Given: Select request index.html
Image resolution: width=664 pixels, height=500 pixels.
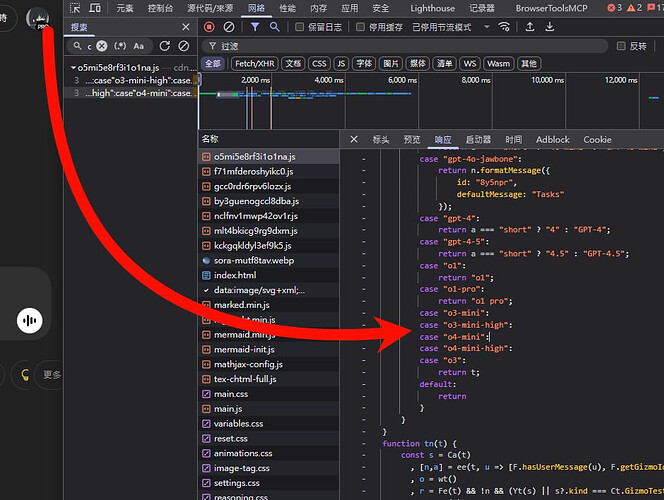Looking at the screenshot, I should click(268, 275).
